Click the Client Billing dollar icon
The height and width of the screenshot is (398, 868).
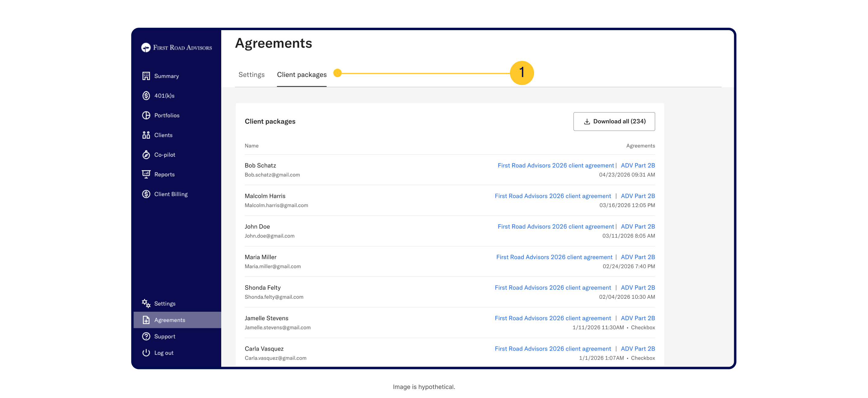point(146,194)
